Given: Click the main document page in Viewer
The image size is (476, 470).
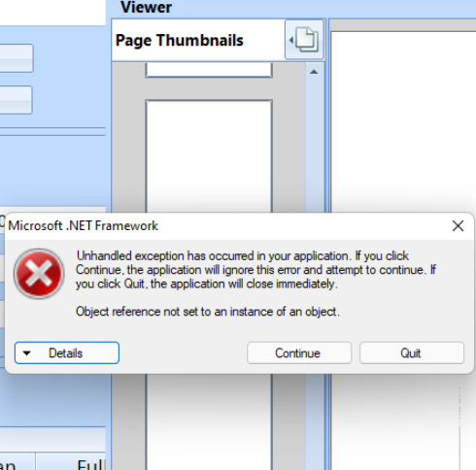Looking at the screenshot, I should [x=403, y=121].
